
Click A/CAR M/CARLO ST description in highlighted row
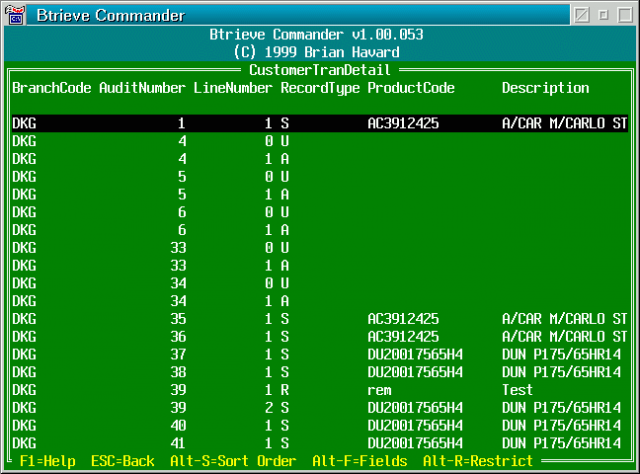pyautogui.click(x=564, y=123)
